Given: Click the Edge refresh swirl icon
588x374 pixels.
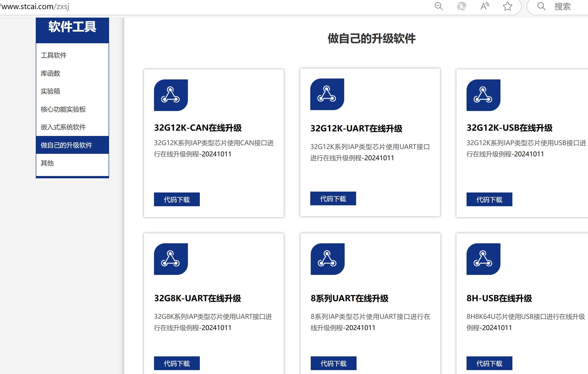Looking at the screenshot, I should pyautogui.click(x=461, y=6).
